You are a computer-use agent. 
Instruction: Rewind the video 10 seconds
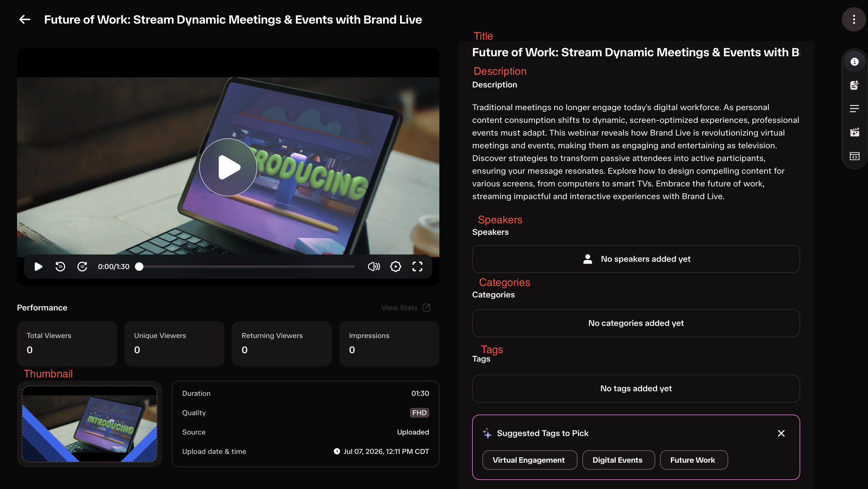pyautogui.click(x=60, y=267)
